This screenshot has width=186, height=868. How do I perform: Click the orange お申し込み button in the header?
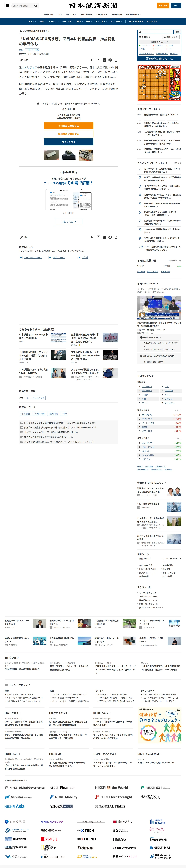pyautogui.click(x=163, y=5)
